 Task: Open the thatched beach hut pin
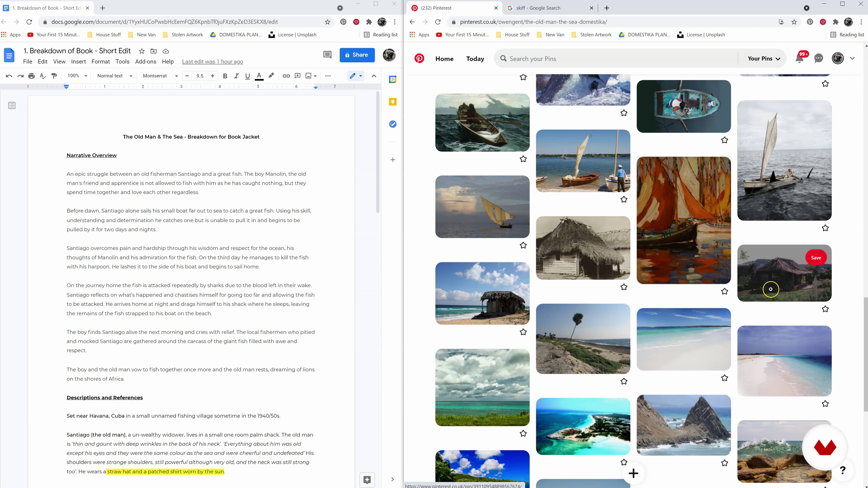point(482,293)
